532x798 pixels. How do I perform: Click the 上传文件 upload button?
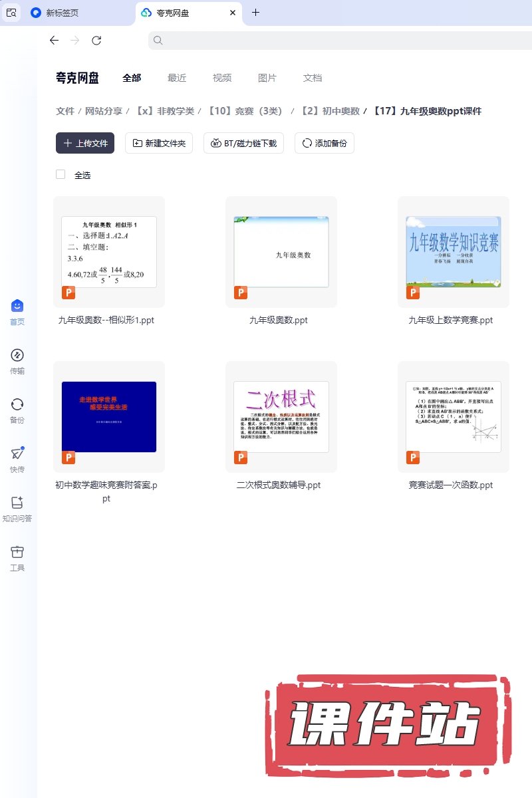tap(85, 143)
